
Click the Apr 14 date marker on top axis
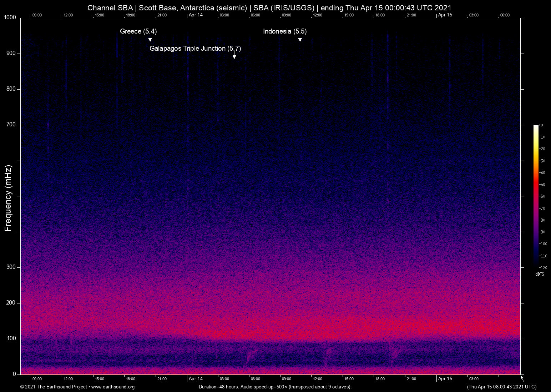(x=196, y=15)
